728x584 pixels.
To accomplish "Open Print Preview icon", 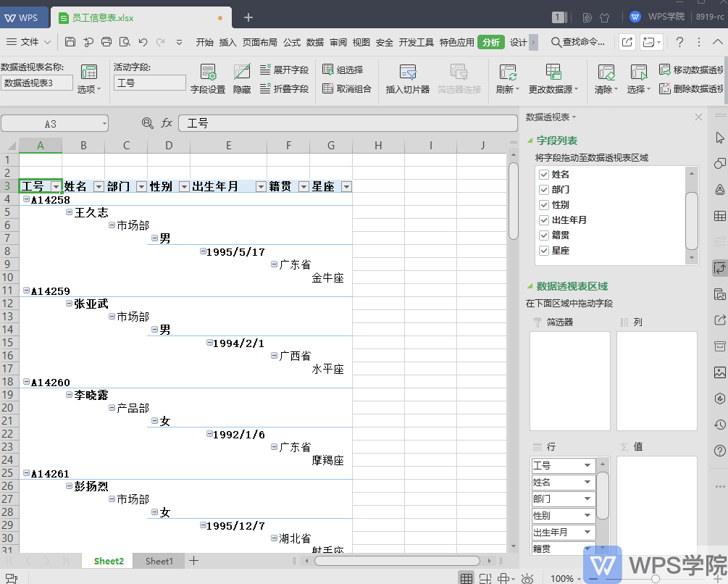I will pyautogui.click(x=125, y=42).
